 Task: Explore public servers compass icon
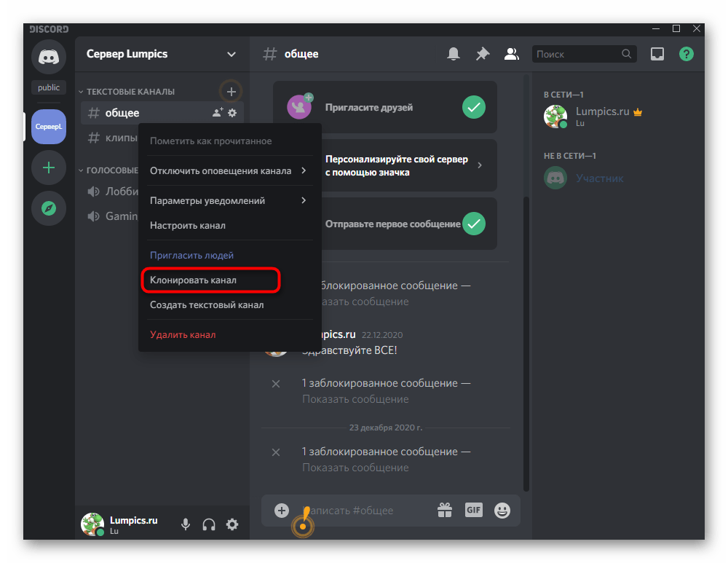[49, 208]
